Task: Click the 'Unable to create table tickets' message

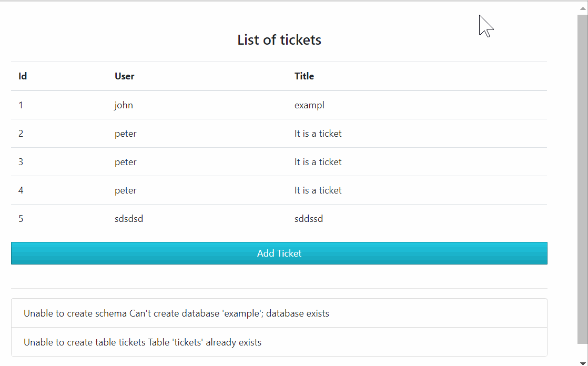Action: (x=143, y=342)
